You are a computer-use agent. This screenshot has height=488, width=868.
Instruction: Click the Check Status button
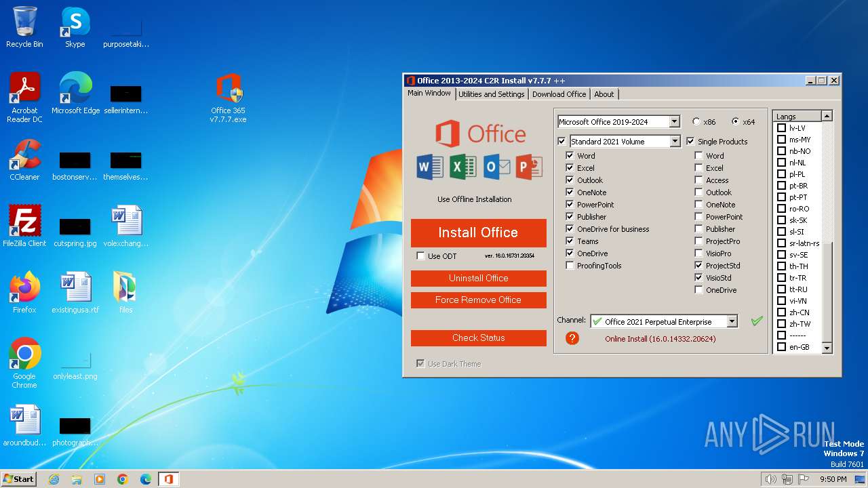479,338
